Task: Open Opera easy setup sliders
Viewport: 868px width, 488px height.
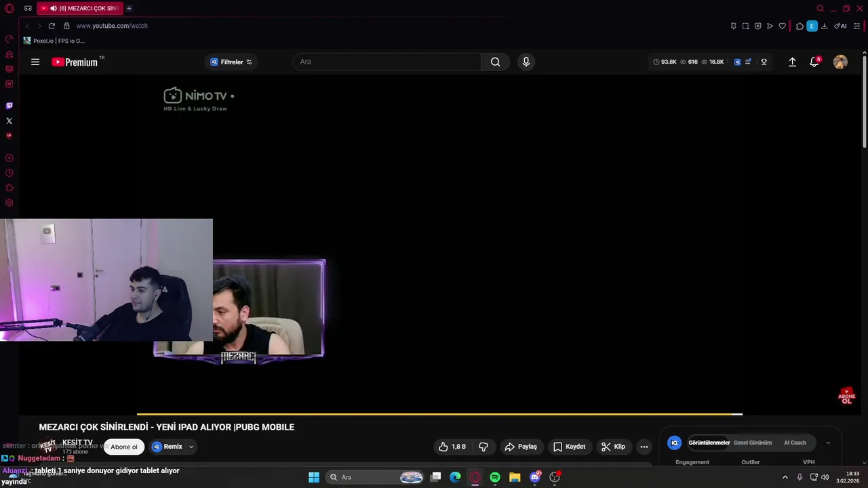Action: 857,26
